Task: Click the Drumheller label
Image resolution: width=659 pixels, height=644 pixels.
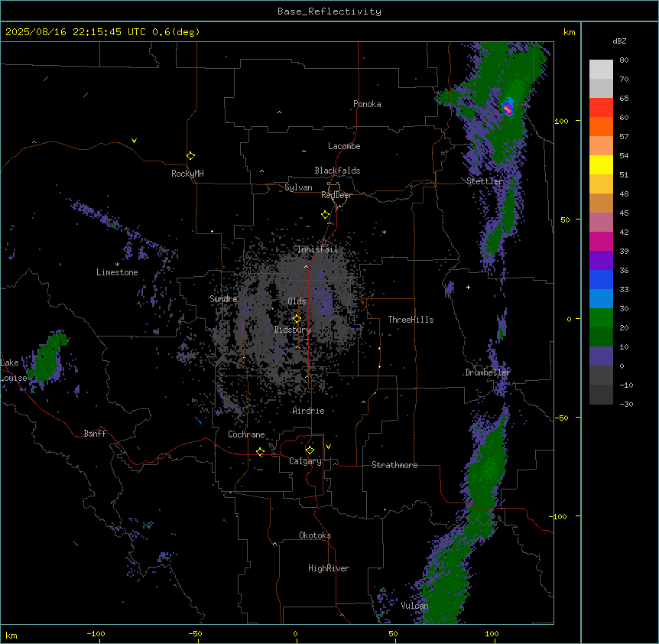Action: [x=488, y=372]
